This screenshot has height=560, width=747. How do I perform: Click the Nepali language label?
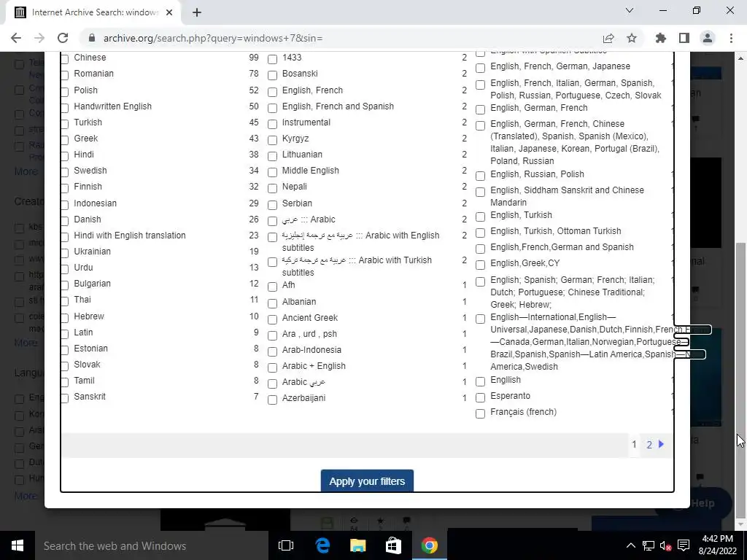click(295, 187)
